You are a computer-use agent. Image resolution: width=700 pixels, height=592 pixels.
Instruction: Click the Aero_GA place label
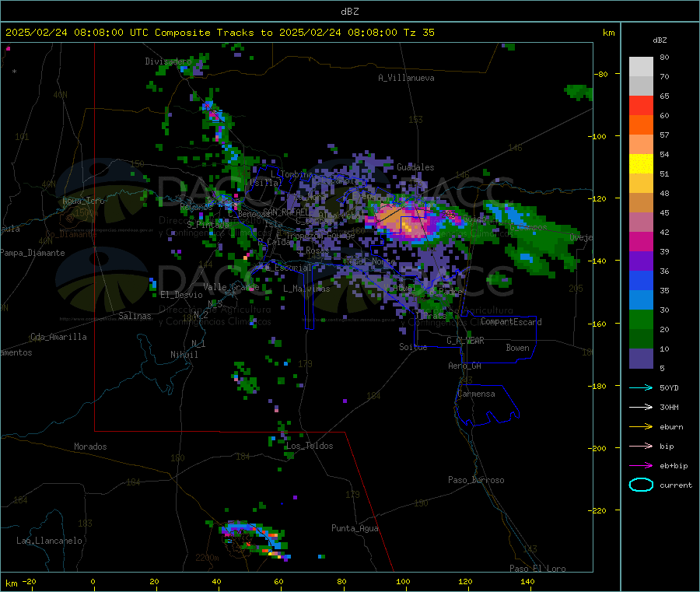pos(465,366)
